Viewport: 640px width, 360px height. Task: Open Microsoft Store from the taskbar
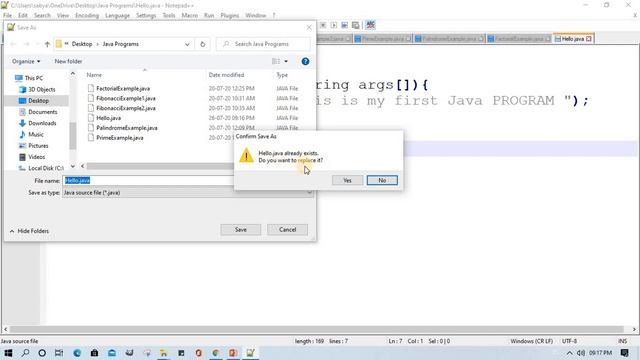coord(94,353)
